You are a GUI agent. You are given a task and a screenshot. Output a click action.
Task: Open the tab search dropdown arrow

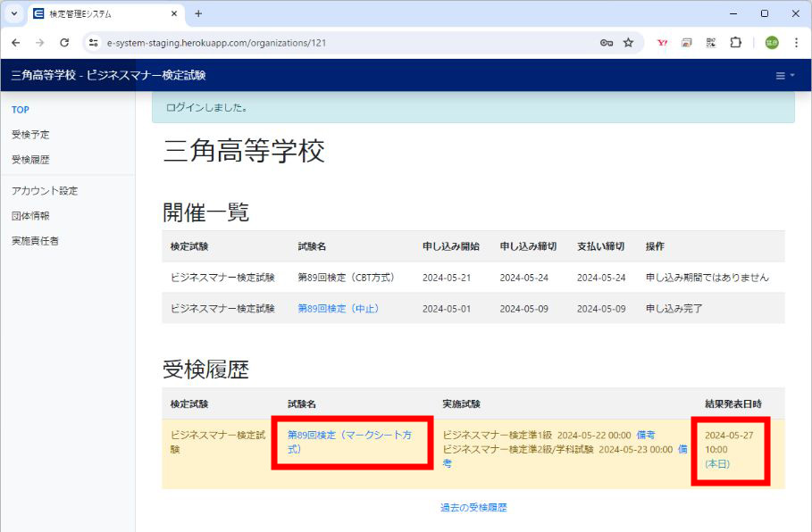(x=14, y=14)
